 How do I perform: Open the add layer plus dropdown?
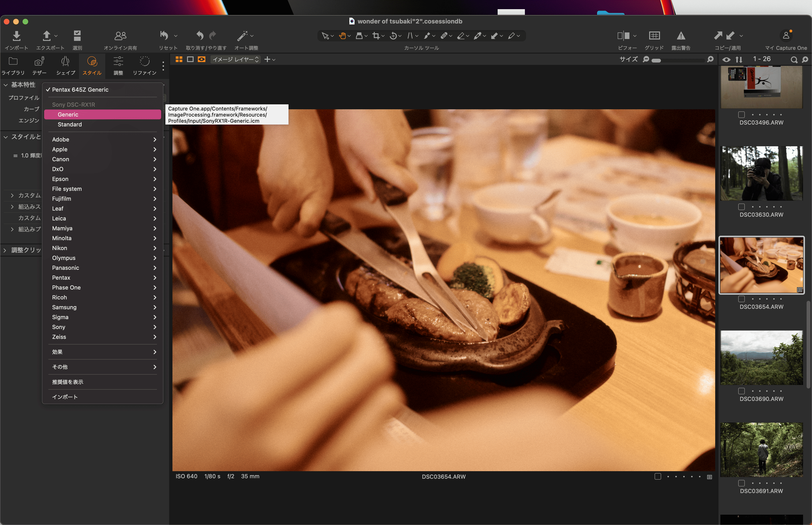point(270,59)
